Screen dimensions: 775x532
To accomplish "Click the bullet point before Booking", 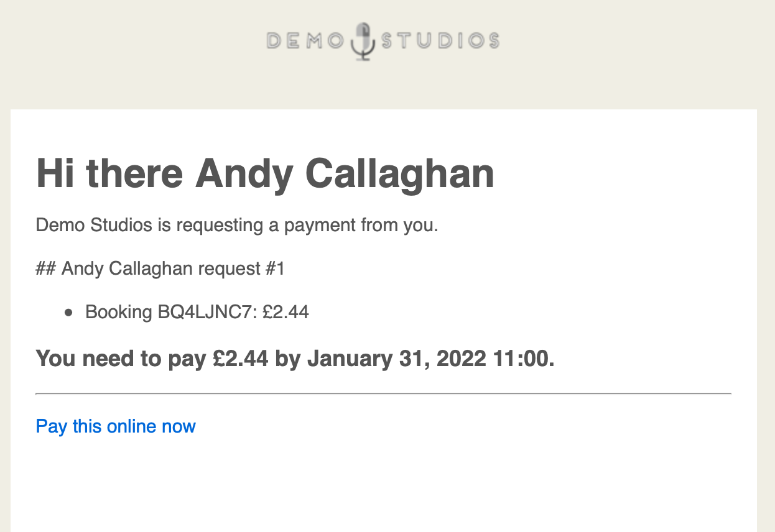I will coord(69,313).
